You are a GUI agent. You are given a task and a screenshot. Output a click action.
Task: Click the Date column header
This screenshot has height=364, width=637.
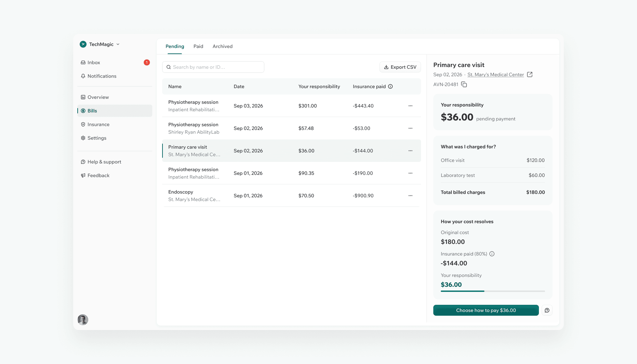coord(239,86)
